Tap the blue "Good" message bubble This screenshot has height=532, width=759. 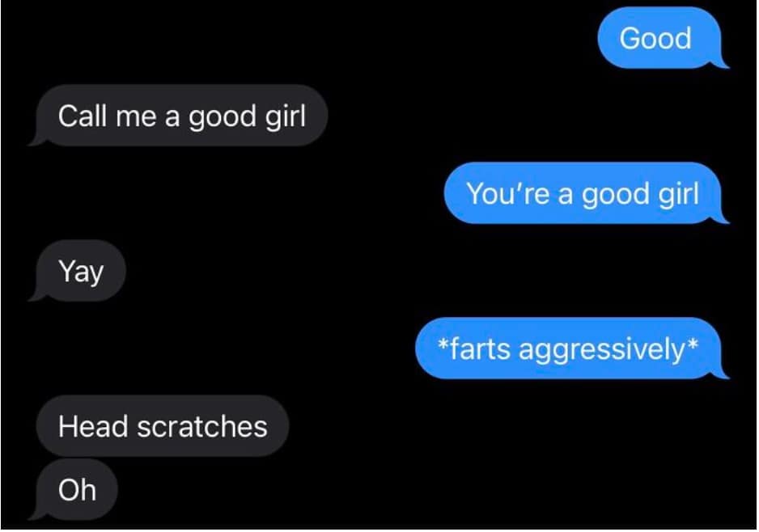(x=659, y=38)
